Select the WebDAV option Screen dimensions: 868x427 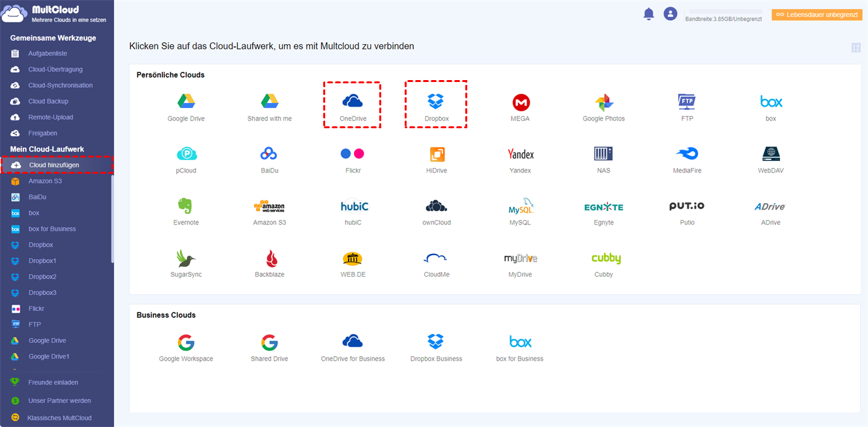771,159
